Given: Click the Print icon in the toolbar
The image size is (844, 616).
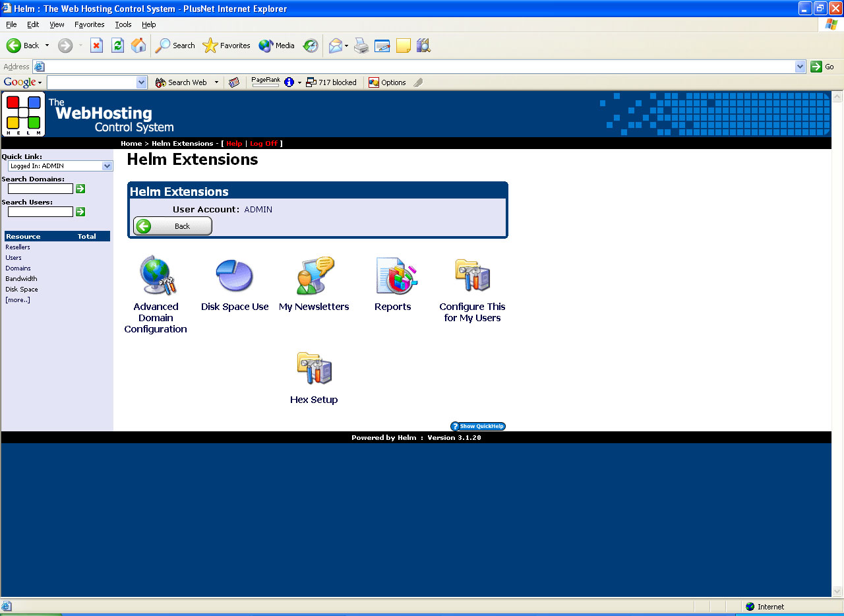Looking at the screenshot, I should tap(361, 46).
